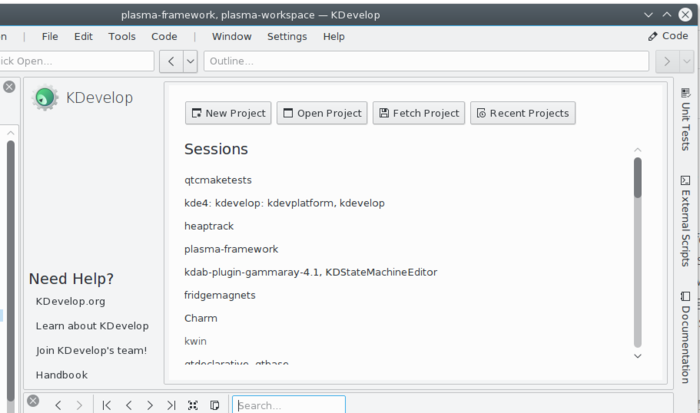Open the Learn about KDevelop link
Image resolution: width=700 pixels, height=413 pixels.
pyautogui.click(x=92, y=326)
